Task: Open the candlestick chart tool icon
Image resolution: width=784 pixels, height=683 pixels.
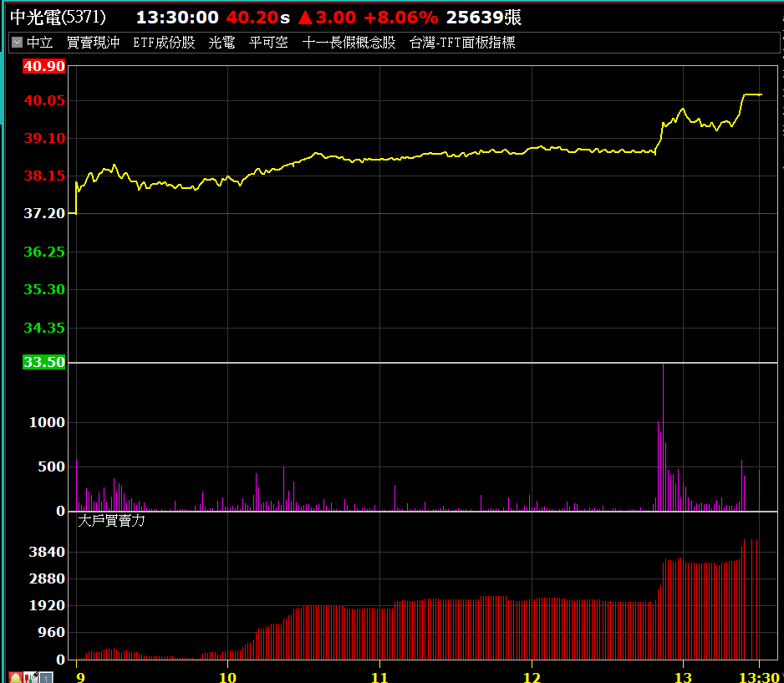Action: (x=31, y=678)
